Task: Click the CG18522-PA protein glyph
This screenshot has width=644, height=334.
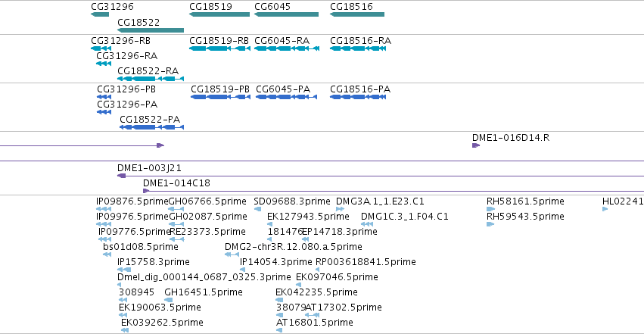Action: pos(151,127)
